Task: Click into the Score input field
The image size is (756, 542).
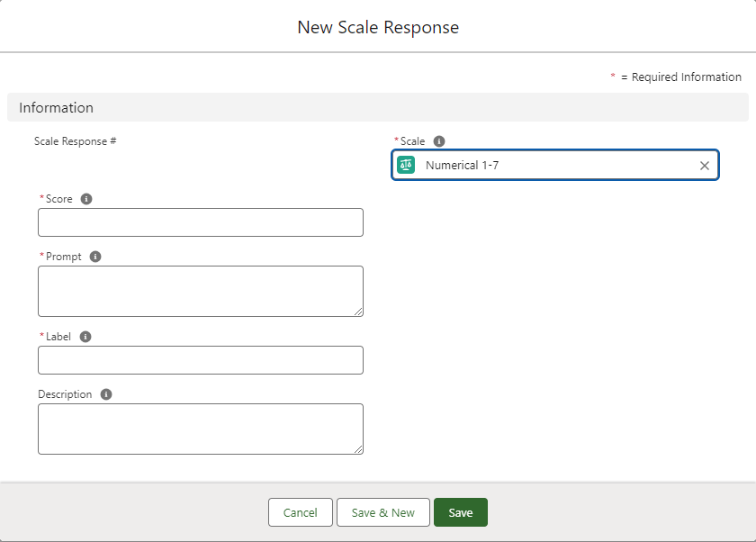Action: (200, 222)
